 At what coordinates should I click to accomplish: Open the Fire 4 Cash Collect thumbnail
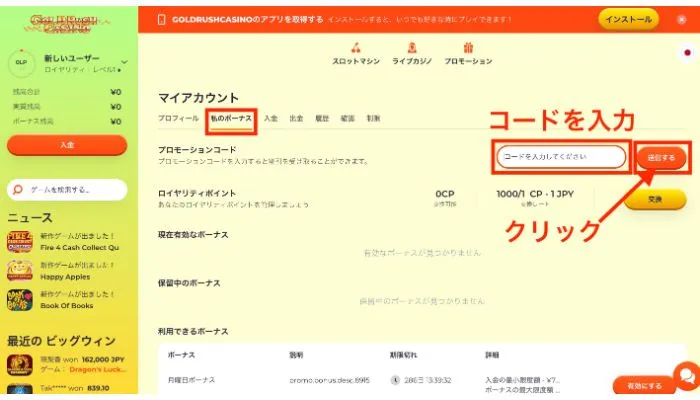20,242
